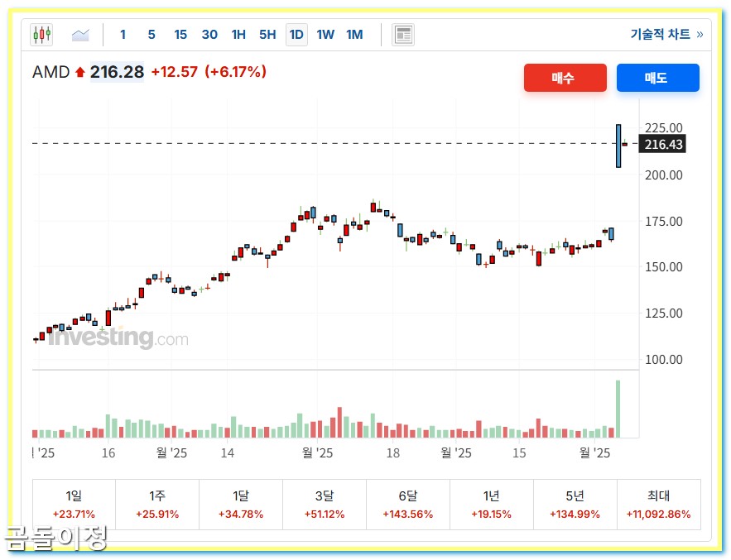Open the 1년 performance tab
The height and width of the screenshot is (560, 731).
491,504
